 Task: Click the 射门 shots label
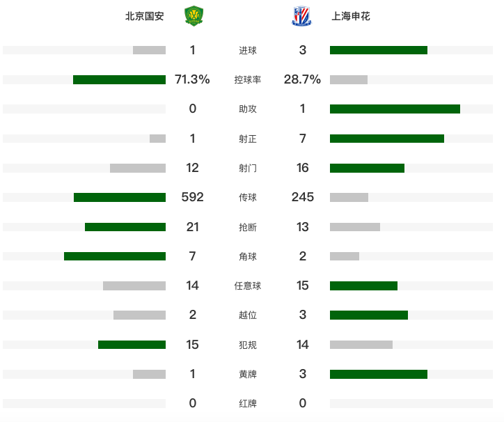click(x=248, y=168)
